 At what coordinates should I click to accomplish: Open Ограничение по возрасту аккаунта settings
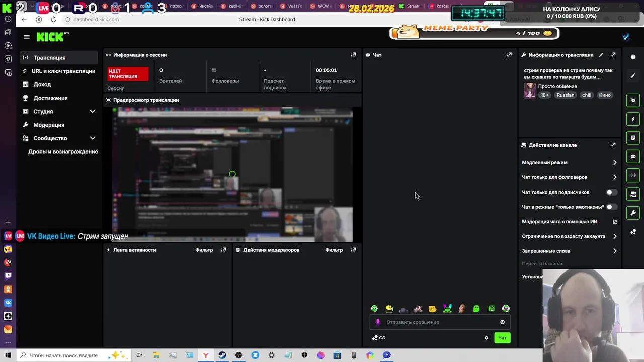point(570,236)
